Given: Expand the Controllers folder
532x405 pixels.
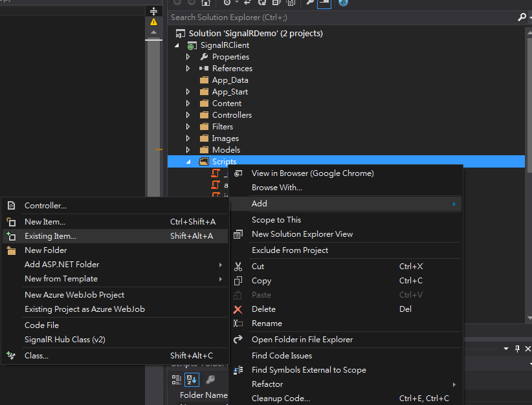Looking at the screenshot, I should 188,115.
